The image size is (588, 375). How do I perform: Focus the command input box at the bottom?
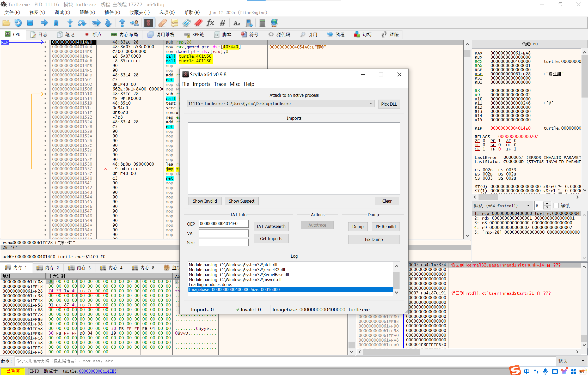[x=285, y=361]
